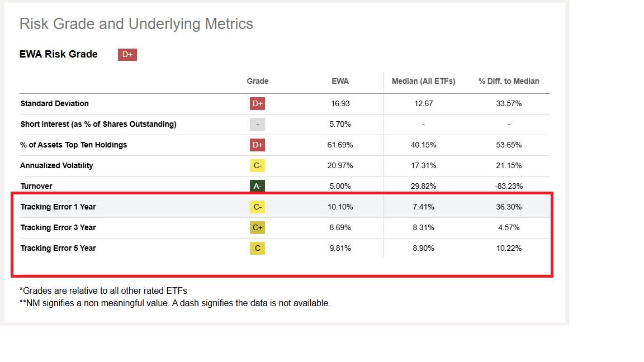Click the Turnover row label

click(x=36, y=186)
